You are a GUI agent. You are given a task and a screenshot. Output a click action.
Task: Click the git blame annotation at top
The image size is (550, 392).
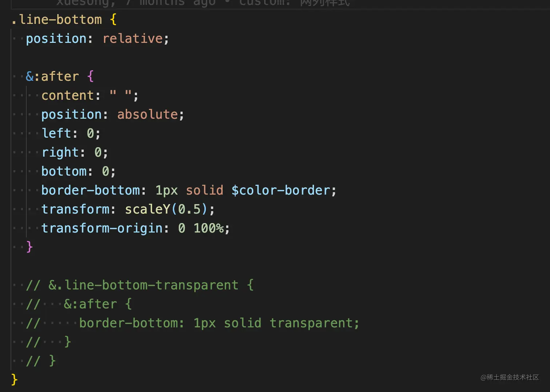point(203,3)
